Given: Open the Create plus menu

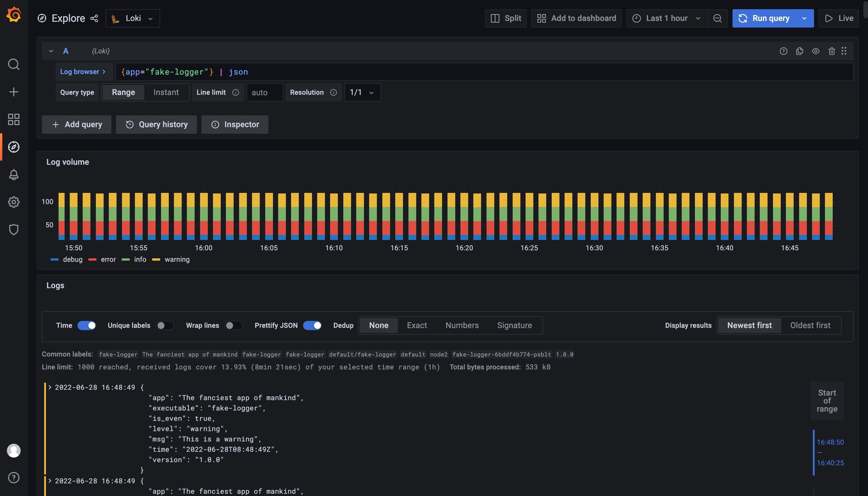Looking at the screenshot, I should coord(13,92).
